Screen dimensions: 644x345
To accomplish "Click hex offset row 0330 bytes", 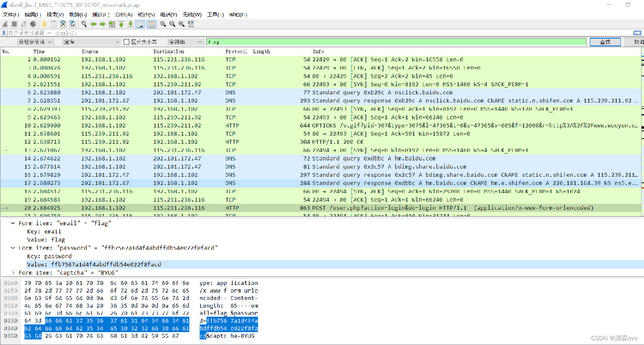I will point(106,321).
